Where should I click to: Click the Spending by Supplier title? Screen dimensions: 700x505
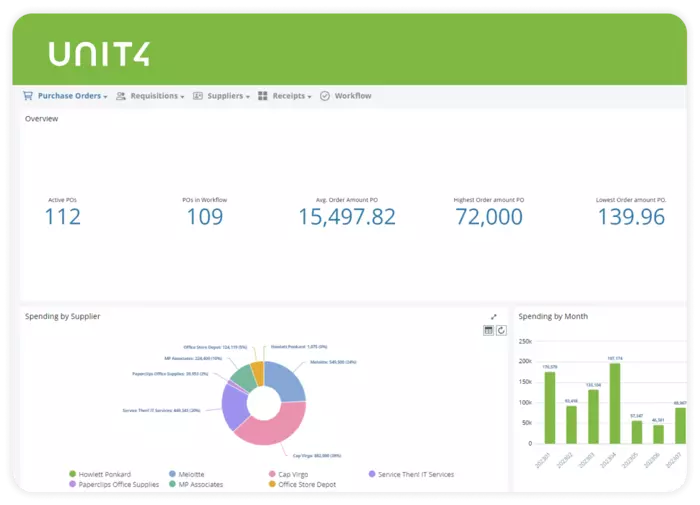pyautogui.click(x=62, y=316)
